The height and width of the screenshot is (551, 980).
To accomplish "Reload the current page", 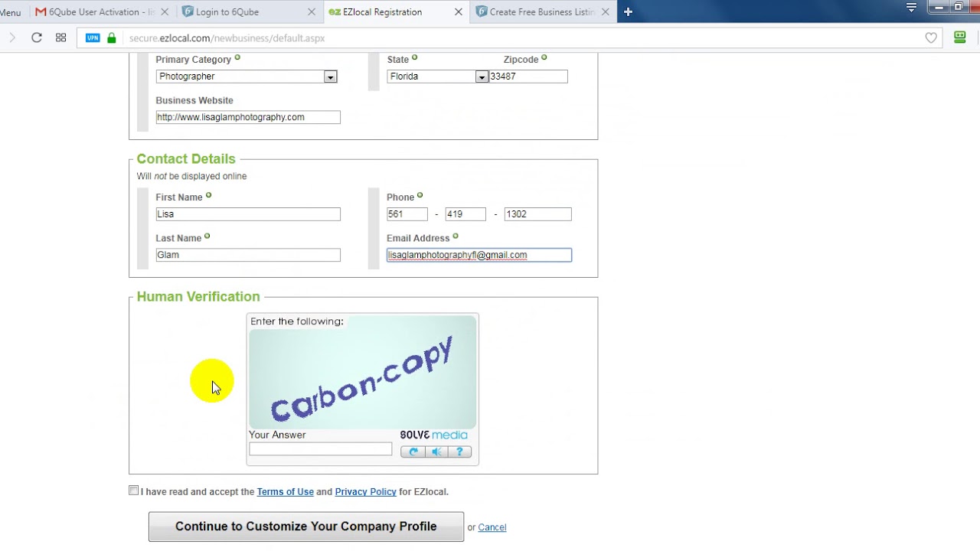I will (x=36, y=37).
